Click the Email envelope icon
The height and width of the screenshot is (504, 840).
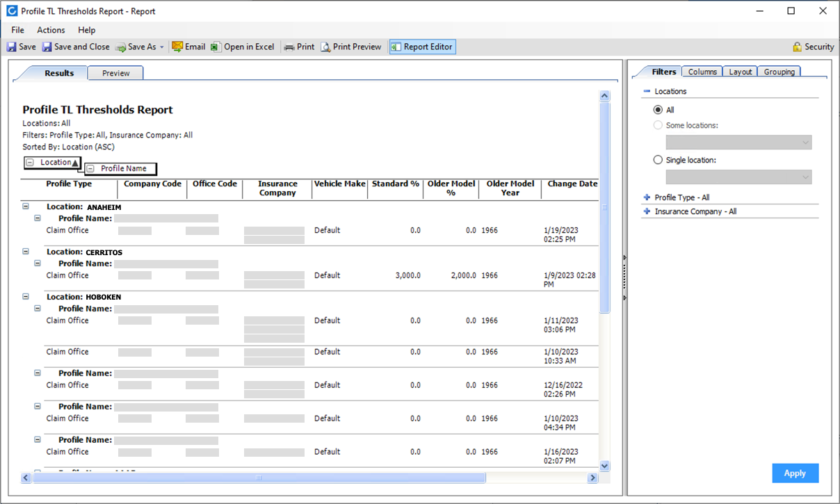(x=177, y=47)
